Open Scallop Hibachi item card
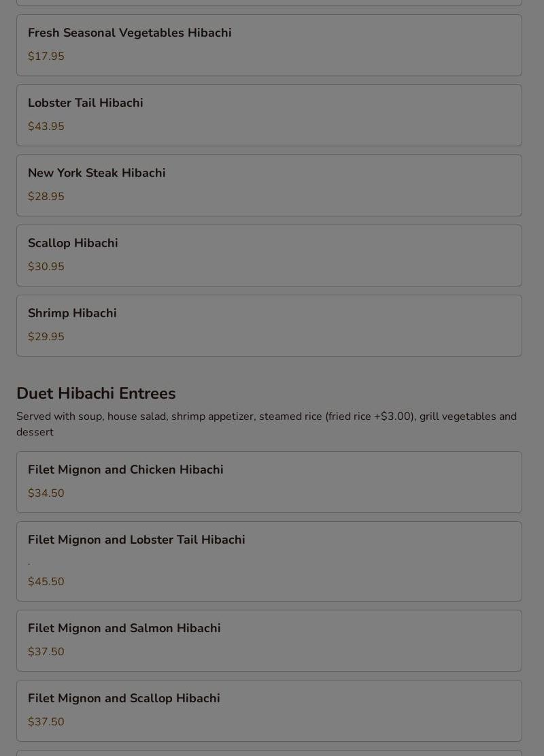The height and width of the screenshot is (756, 544). point(73,243)
